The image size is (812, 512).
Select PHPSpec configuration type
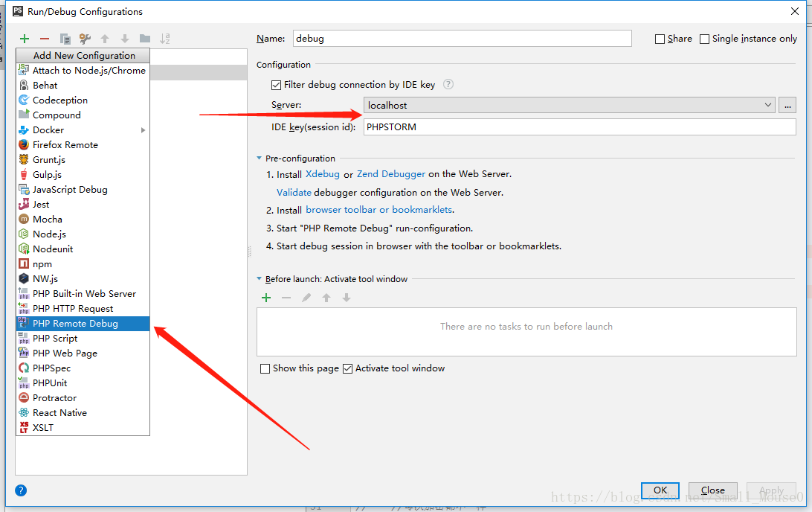point(83,368)
